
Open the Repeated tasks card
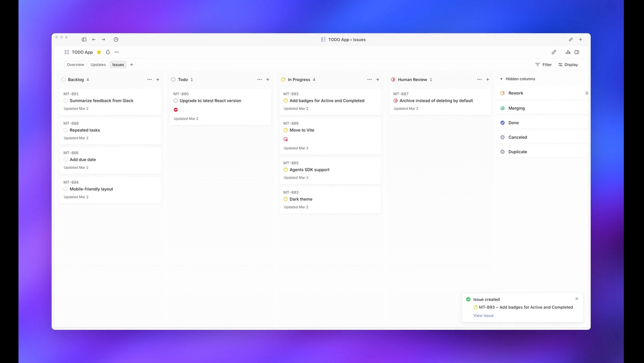110,131
